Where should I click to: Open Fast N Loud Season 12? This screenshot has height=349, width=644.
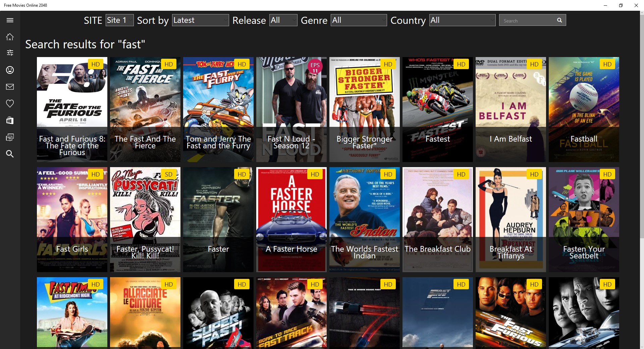tap(291, 109)
